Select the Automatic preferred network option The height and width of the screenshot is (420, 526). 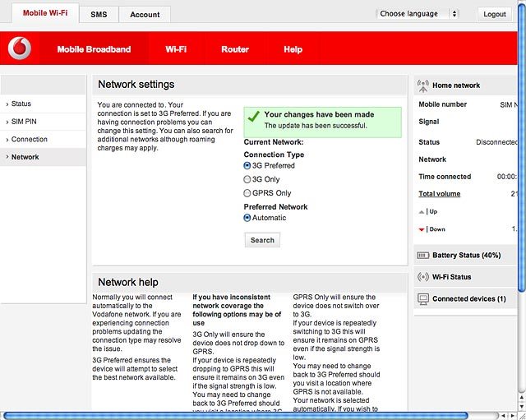coord(247,218)
